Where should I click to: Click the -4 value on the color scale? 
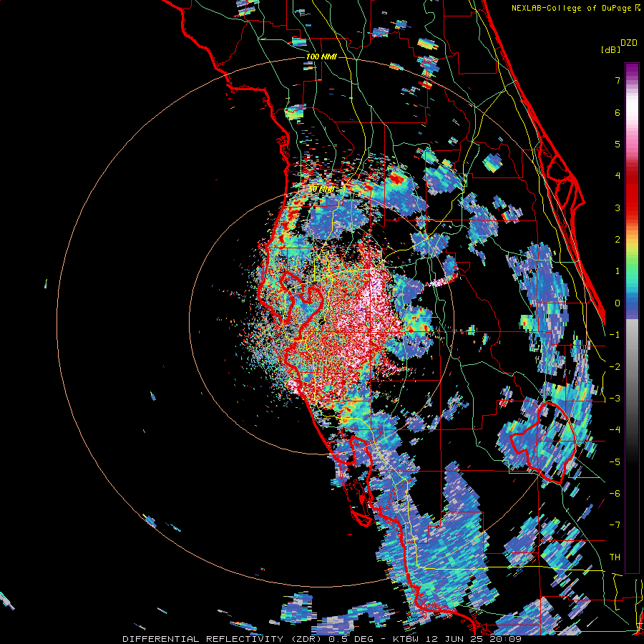coord(615,430)
